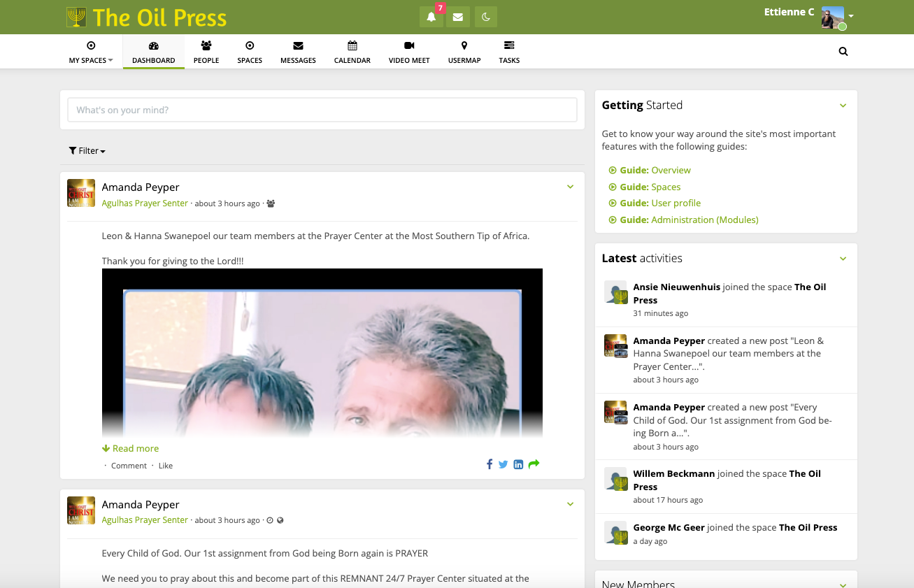This screenshot has height=588, width=914.
Task: Expand first post with Read more
Action: (131, 449)
